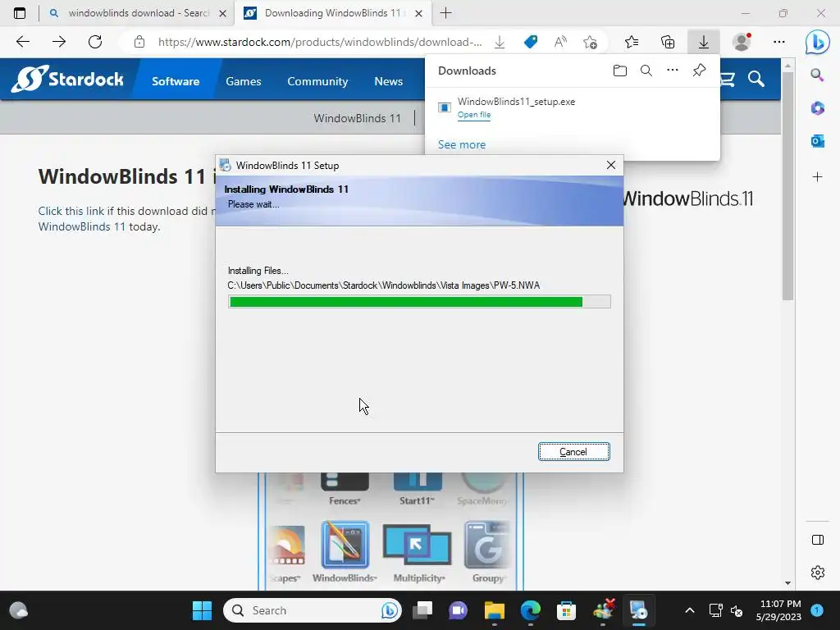Reload the Stardock page
840x630 pixels.
click(x=95, y=42)
